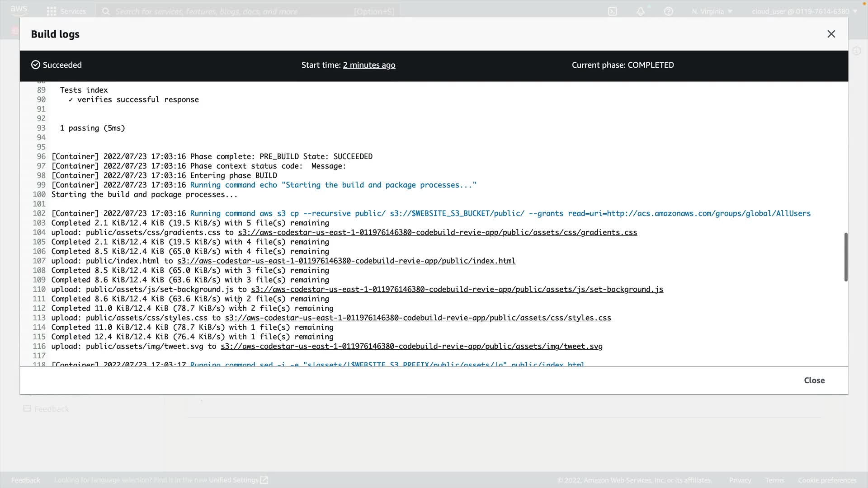Image resolution: width=868 pixels, height=488 pixels.
Task: Open the Services grid menu
Action: 52,11
